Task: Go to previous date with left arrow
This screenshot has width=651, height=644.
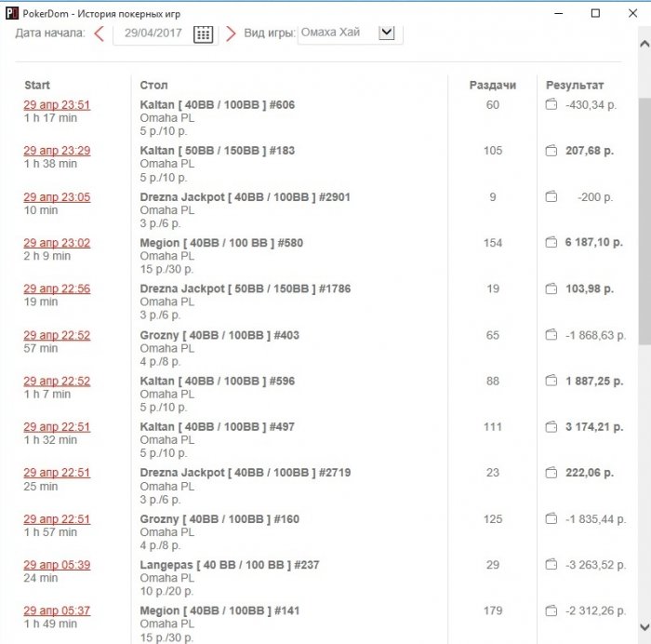Action: (x=99, y=34)
